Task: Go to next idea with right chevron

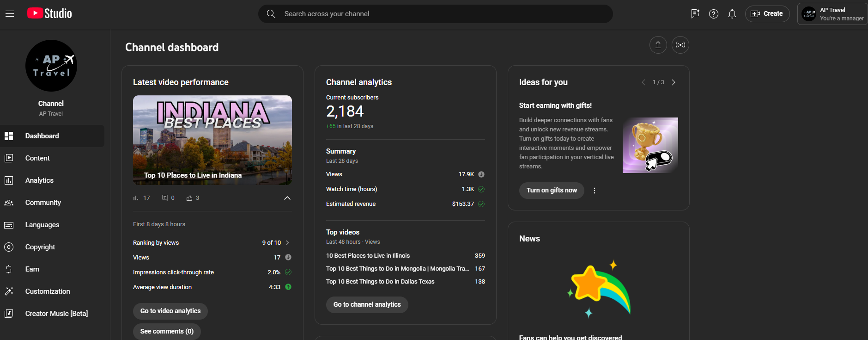Action: 674,82
